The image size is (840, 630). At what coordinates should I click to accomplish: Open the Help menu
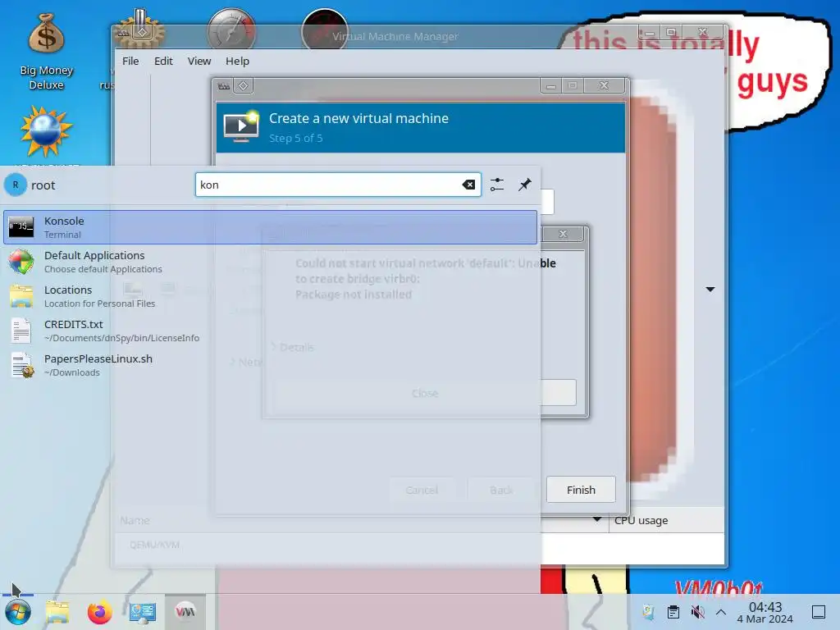237,61
